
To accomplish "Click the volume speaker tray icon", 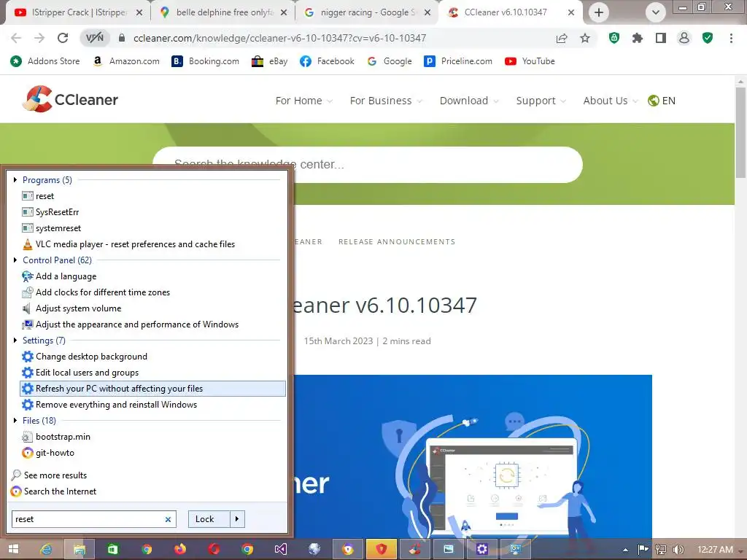I will 678,550.
